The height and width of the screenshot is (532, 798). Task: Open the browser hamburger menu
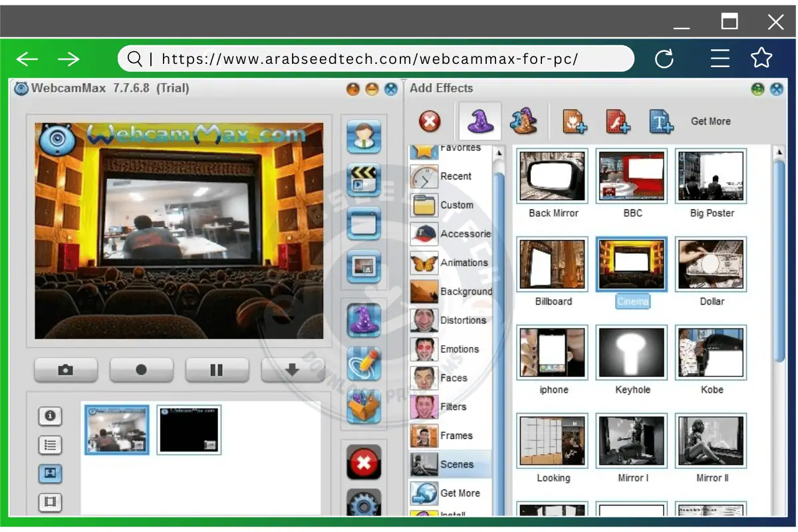click(x=720, y=59)
